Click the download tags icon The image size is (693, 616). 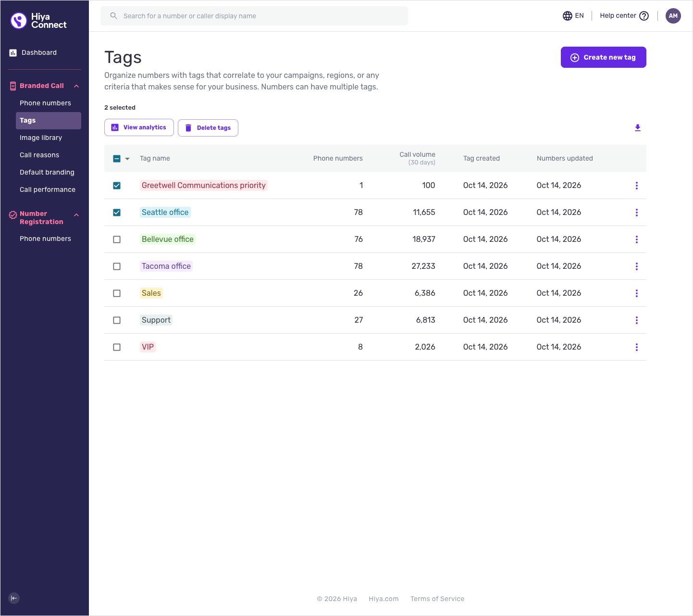(638, 128)
